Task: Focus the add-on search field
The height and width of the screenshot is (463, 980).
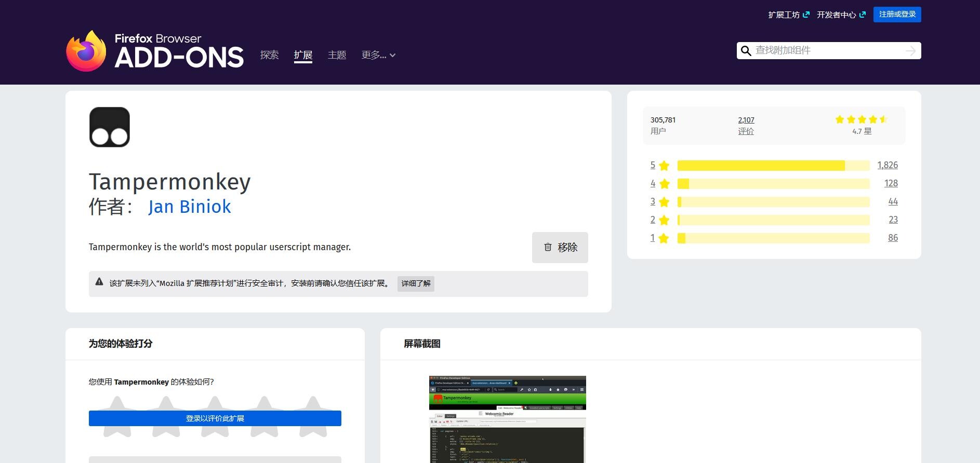Action: click(826, 51)
